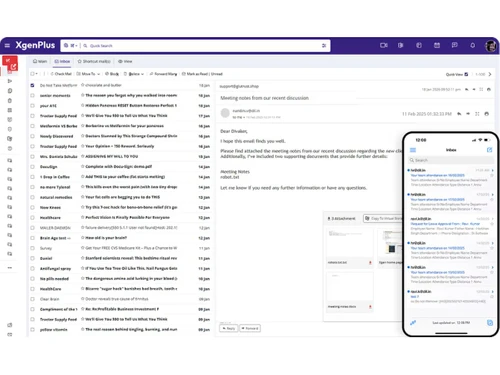The height and width of the screenshot is (375, 500).
Task: Expand message fullscreen beside 11 Feb 2025 timestamp
Action: click(477, 114)
